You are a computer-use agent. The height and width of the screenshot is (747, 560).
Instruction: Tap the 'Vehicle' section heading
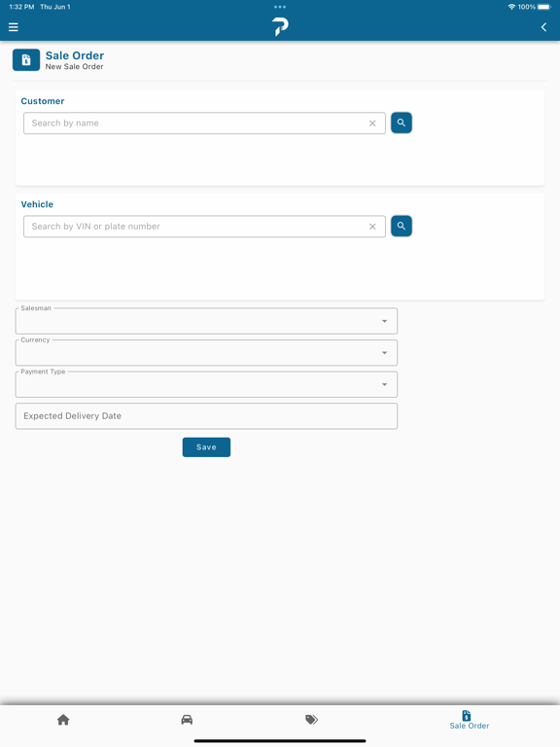tap(37, 204)
